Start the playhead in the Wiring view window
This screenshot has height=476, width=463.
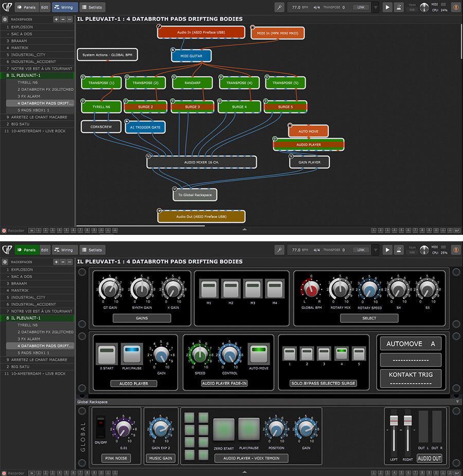tap(387, 7)
